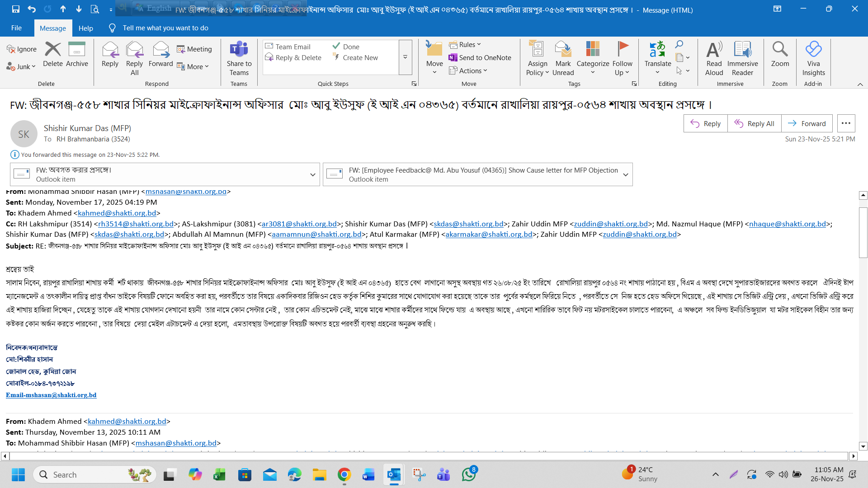Expand first attachment dropdown arrow
Screen dimensions: 868x488
[312, 175]
